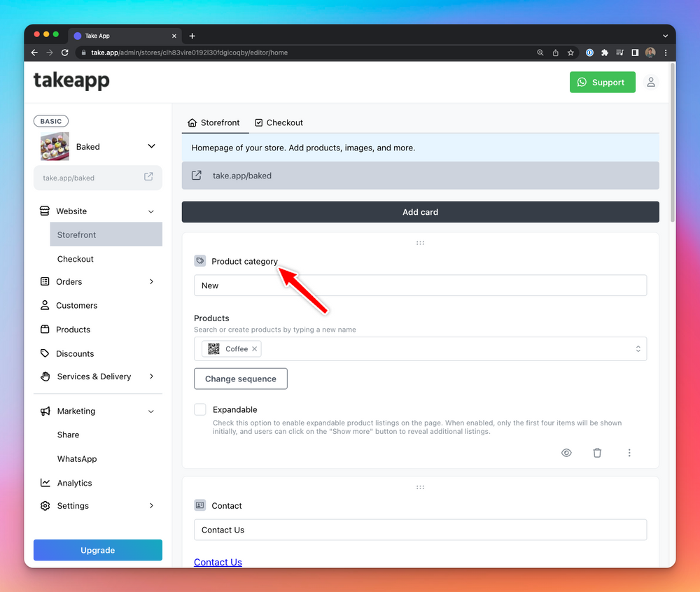
Task: Open the browser tab search chevron
Action: 665,36
